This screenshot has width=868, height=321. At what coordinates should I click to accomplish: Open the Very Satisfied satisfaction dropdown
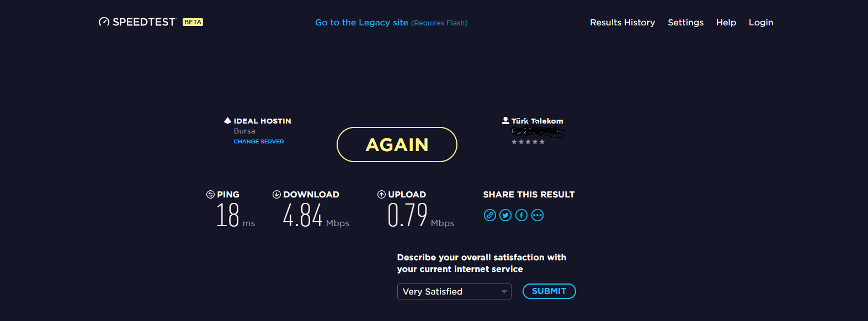click(454, 291)
